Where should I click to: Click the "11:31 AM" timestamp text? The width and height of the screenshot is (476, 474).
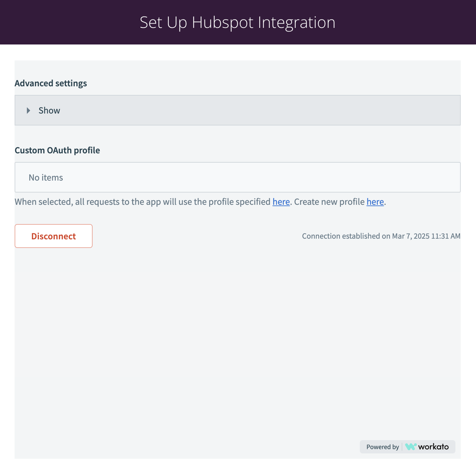(x=446, y=236)
